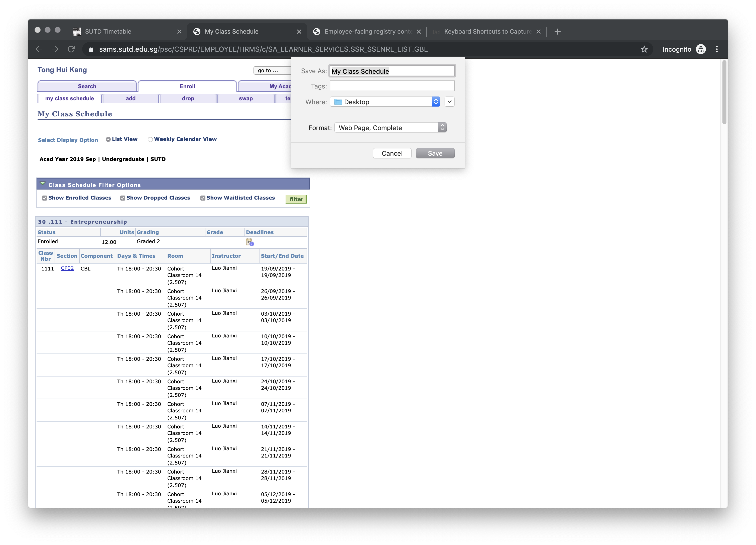The height and width of the screenshot is (545, 756).
Task: Expand save dialog with chevron button
Action: 449,102
